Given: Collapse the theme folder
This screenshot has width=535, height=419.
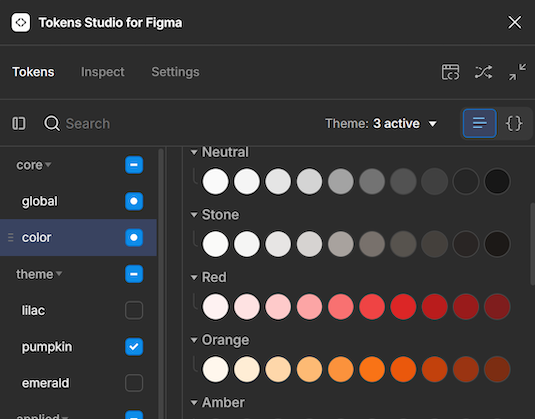Looking at the screenshot, I should [59, 274].
